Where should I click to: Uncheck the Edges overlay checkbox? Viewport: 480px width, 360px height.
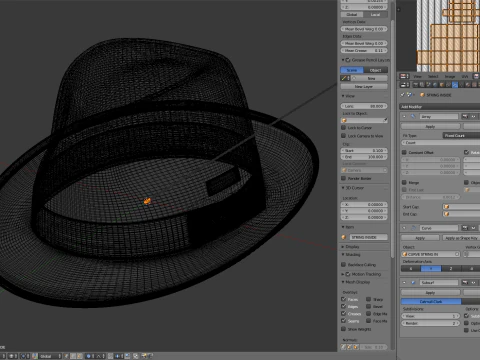[344, 306]
